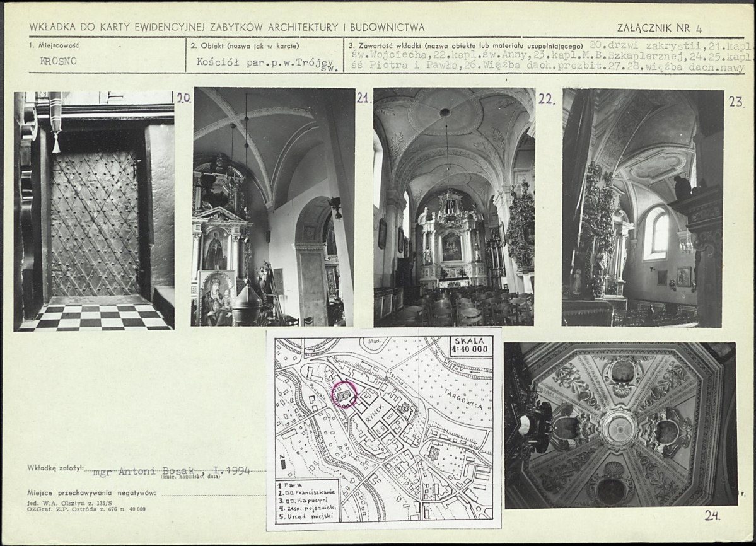The width and height of the screenshot is (756, 546).
Task: Click the label 'Miejsce przechowywania negatywów:'
Action: 93,493
